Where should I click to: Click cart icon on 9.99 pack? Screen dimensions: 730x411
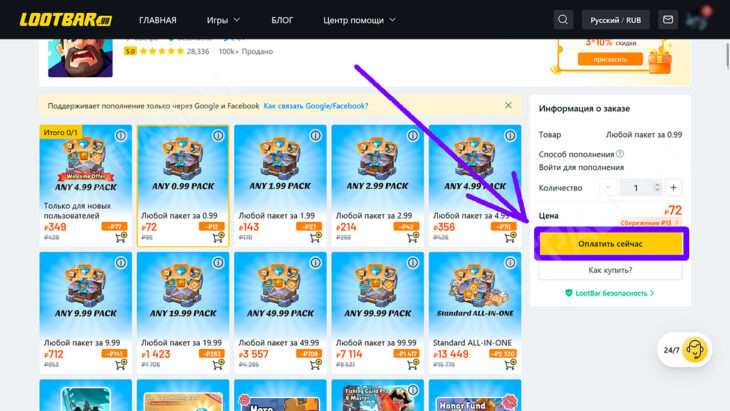pos(121,364)
